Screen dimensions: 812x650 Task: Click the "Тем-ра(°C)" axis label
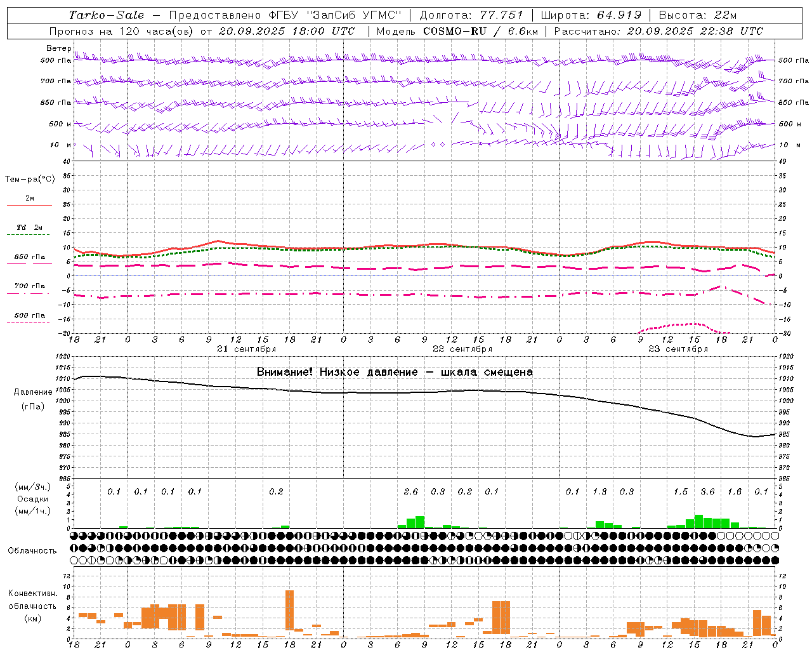pos(30,180)
